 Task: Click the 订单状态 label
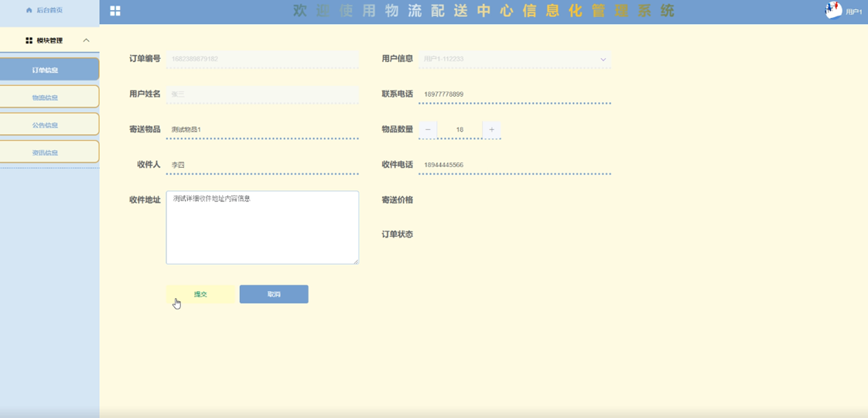tap(397, 235)
